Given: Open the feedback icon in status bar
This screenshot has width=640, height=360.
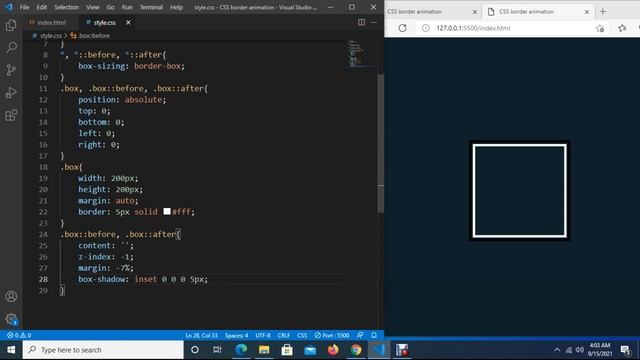Looking at the screenshot, I should (x=360, y=336).
